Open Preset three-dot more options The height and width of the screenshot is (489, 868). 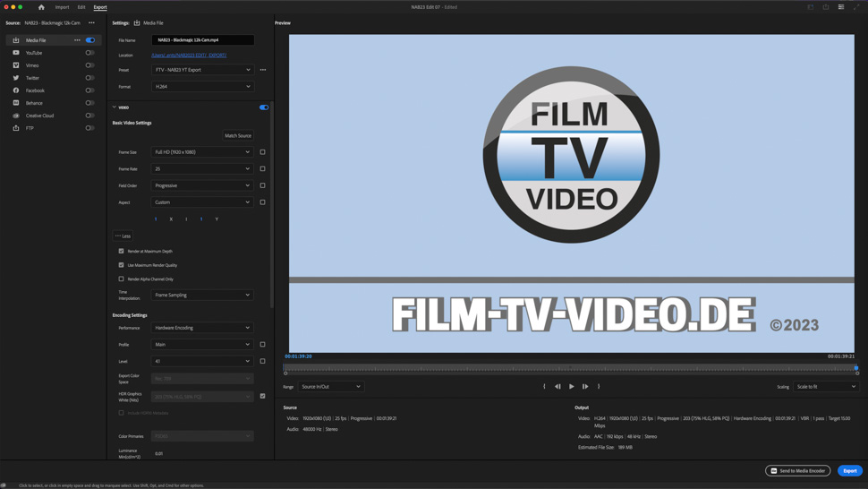coord(263,70)
